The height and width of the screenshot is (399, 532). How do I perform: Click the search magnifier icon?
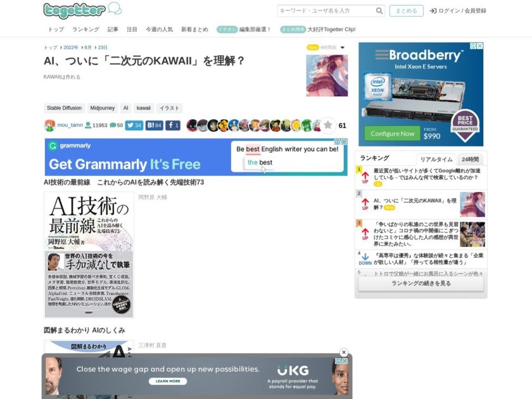click(x=379, y=11)
